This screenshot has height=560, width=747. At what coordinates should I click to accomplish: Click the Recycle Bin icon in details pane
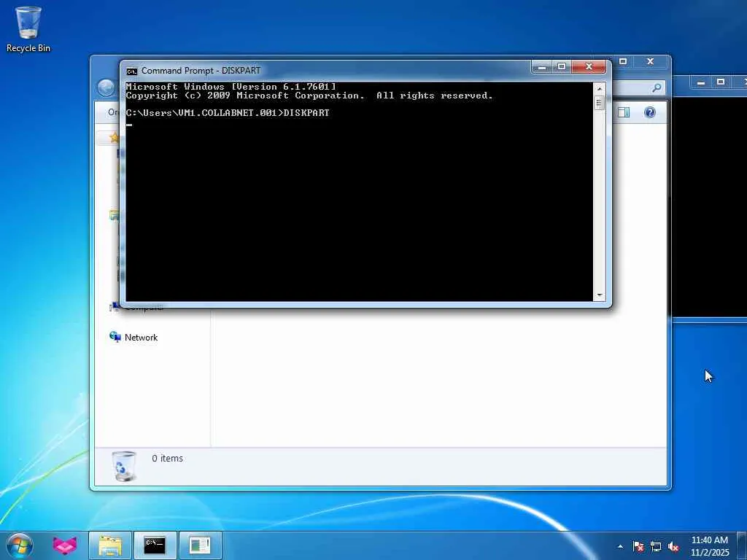tap(124, 466)
